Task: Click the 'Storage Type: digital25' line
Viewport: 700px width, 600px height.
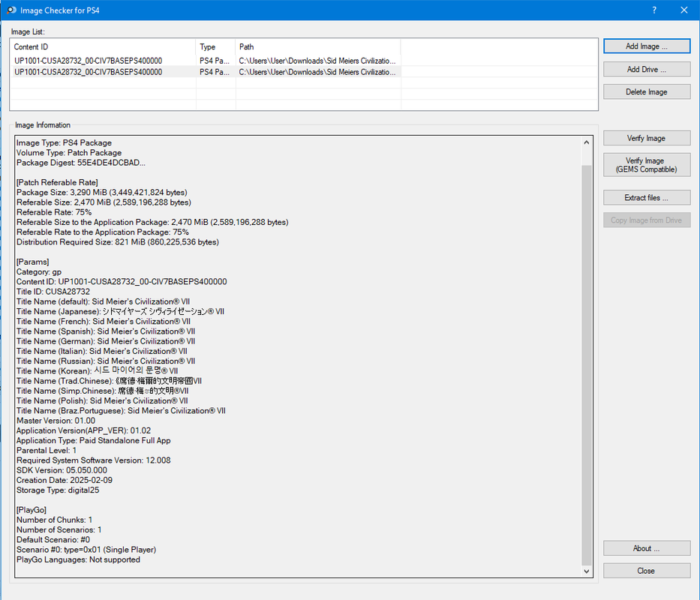Action: point(58,490)
